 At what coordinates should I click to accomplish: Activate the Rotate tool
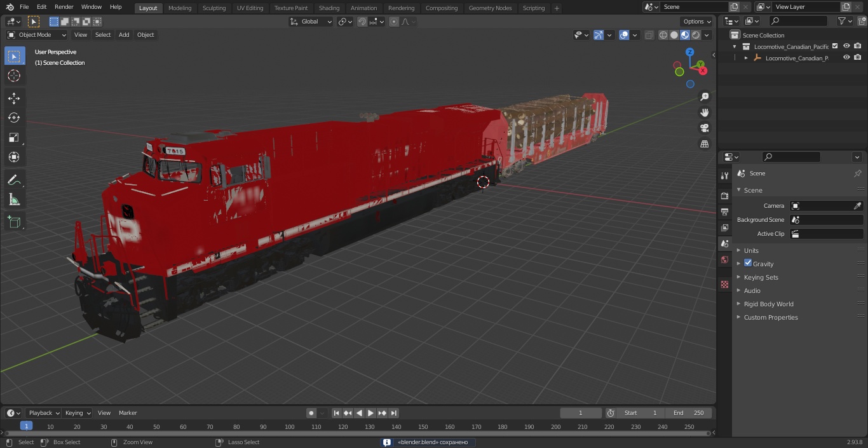[14, 118]
